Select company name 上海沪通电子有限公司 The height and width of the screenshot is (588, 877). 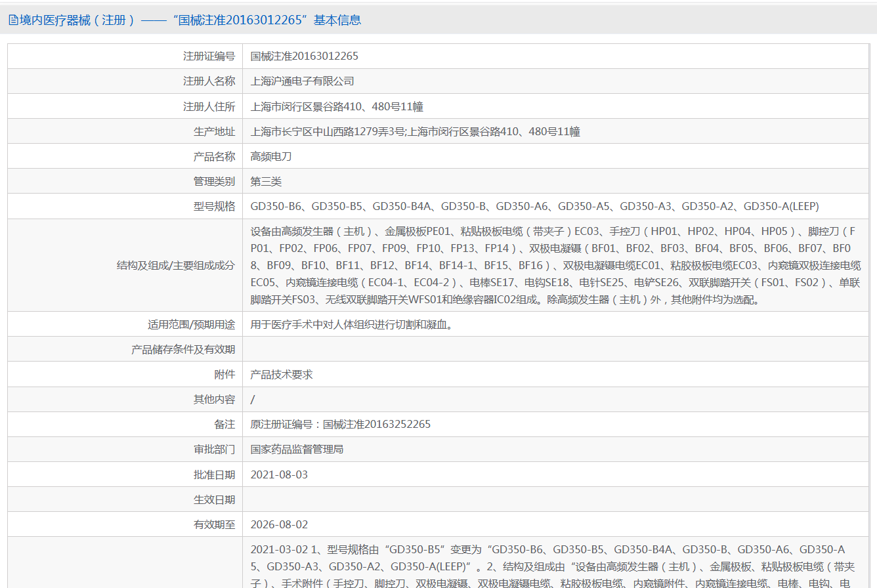303,81
